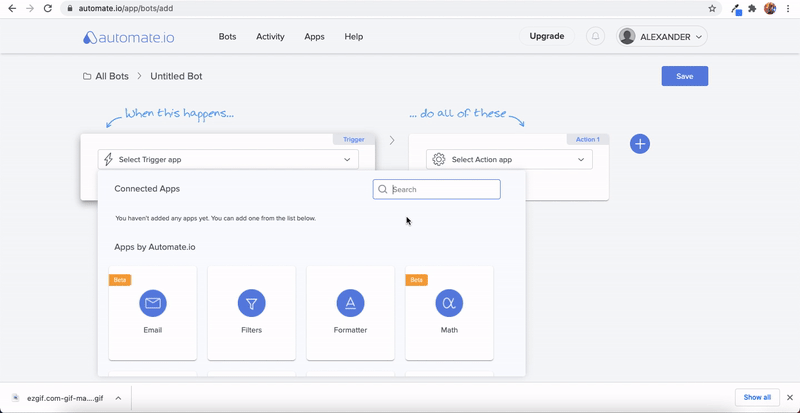
Task: Click the search magnifier icon
Action: [x=383, y=189]
